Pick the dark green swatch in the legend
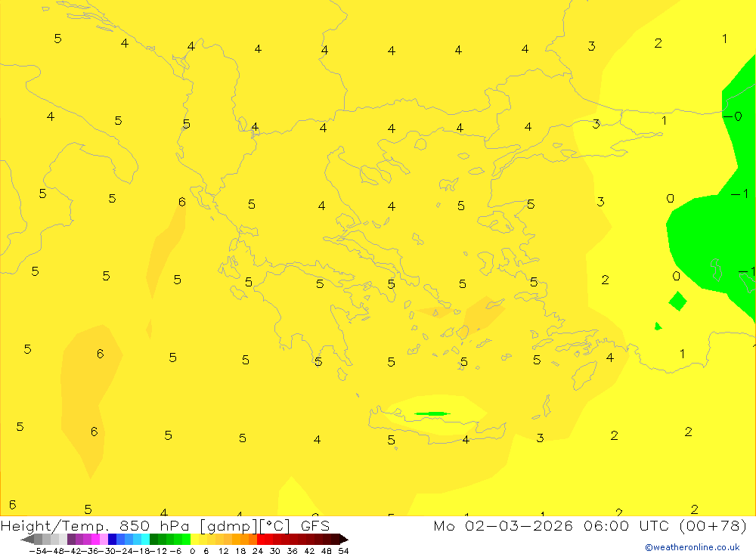The image size is (756, 554). click(153, 539)
